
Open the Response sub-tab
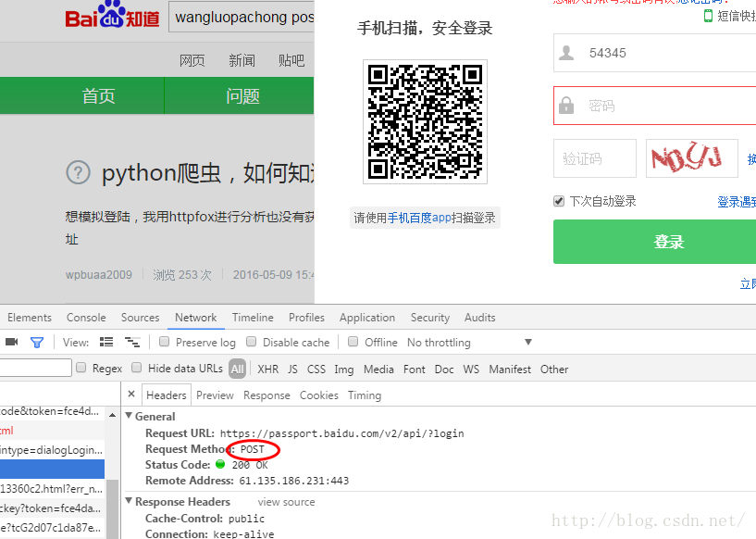tap(266, 395)
